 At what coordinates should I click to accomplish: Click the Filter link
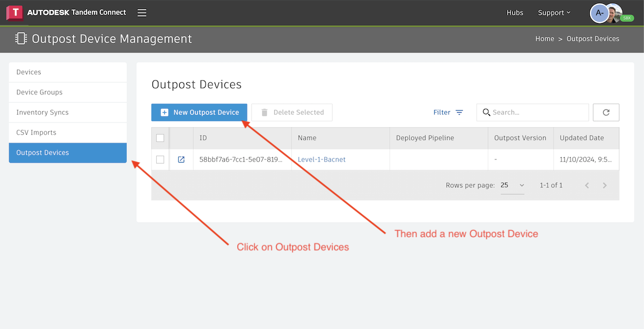point(442,112)
